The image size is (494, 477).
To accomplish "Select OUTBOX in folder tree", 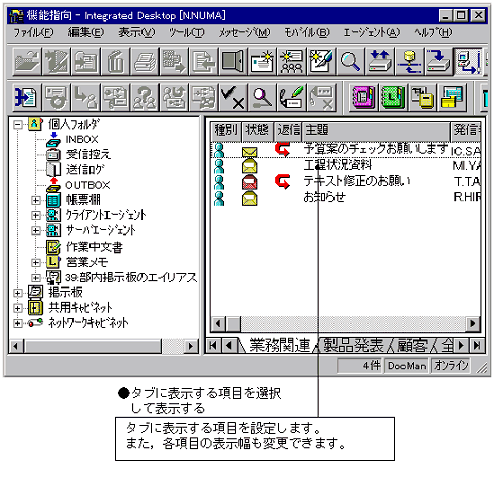I will 88,185.
